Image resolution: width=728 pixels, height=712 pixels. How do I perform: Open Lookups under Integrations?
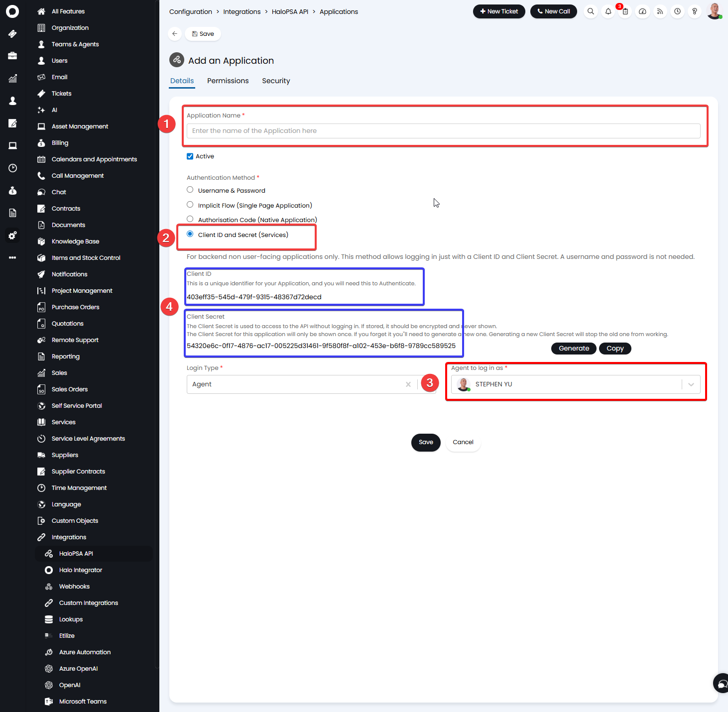(71, 619)
